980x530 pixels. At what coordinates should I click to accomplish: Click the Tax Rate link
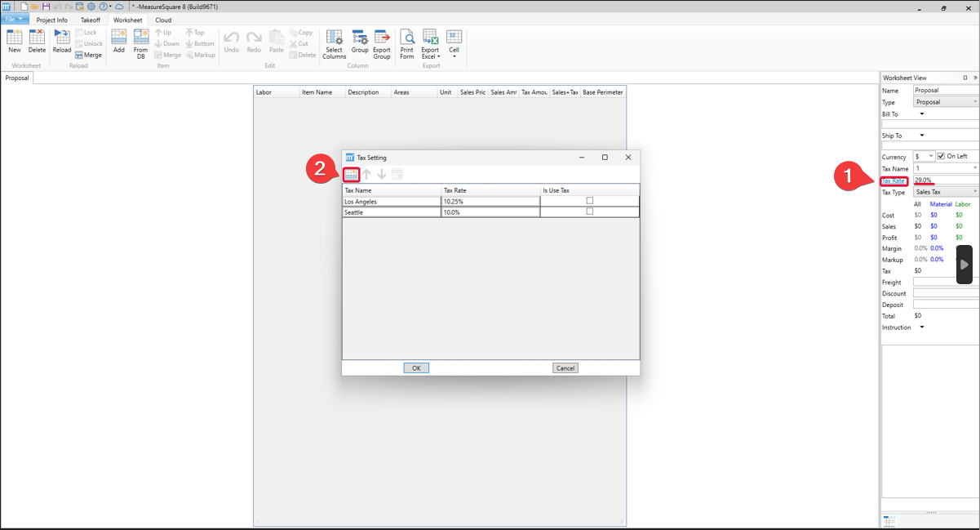[x=894, y=180]
